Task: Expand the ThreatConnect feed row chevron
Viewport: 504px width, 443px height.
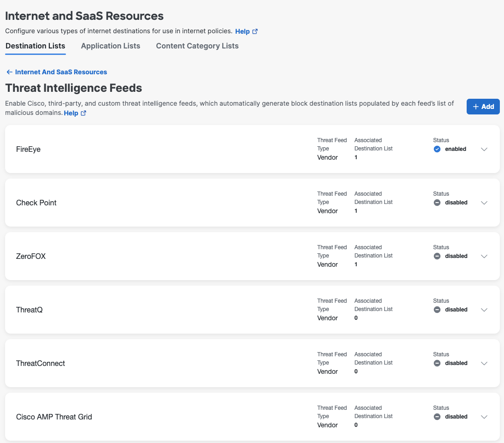Action: pos(484,363)
